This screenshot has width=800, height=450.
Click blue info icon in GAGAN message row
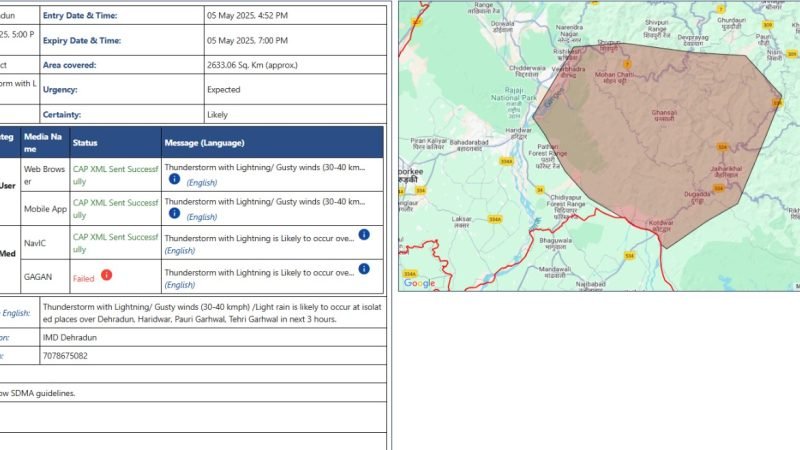(x=364, y=269)
